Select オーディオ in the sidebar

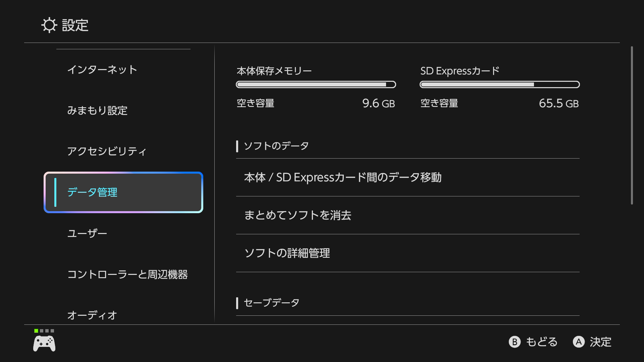(x=92, y=315)
